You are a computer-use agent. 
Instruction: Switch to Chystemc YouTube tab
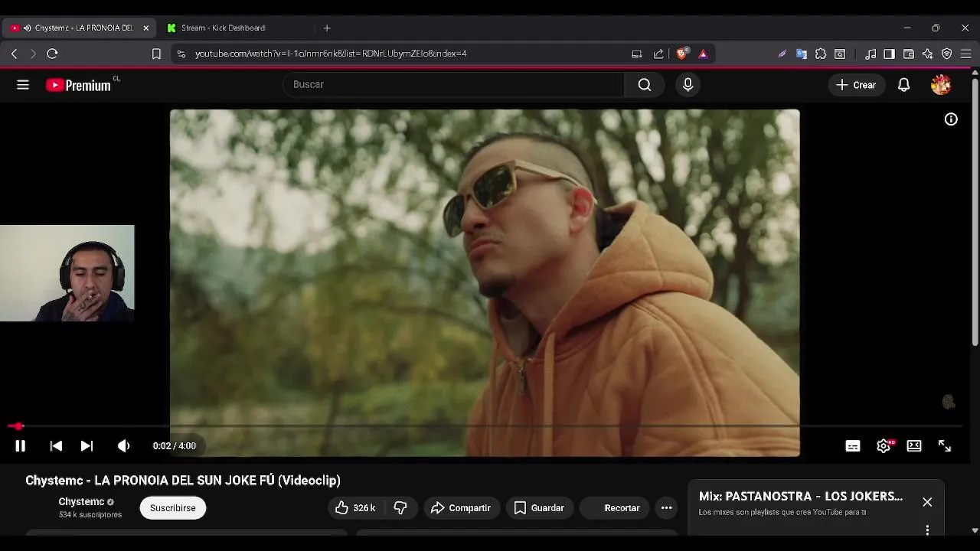click(x=78, y=28)
